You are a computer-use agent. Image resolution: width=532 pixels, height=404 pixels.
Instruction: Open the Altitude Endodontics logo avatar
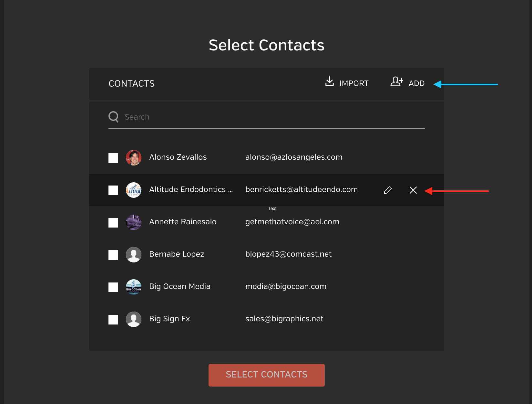133,190
